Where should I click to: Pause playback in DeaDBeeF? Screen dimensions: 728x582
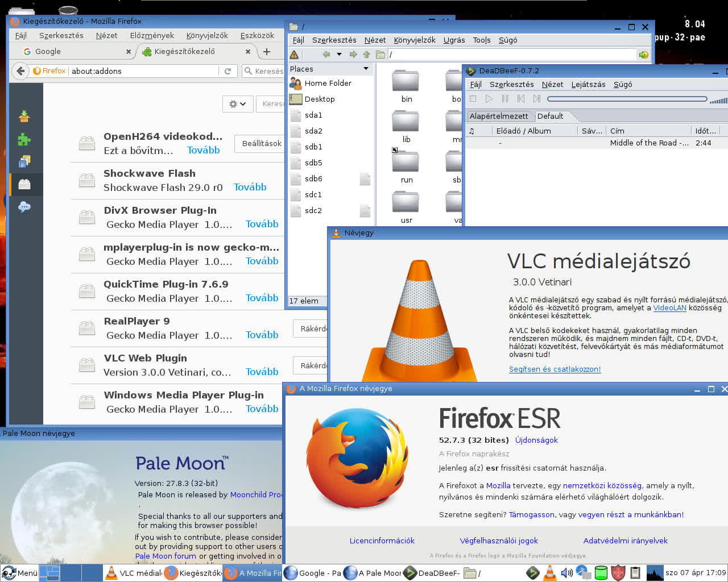pos(505,99)
